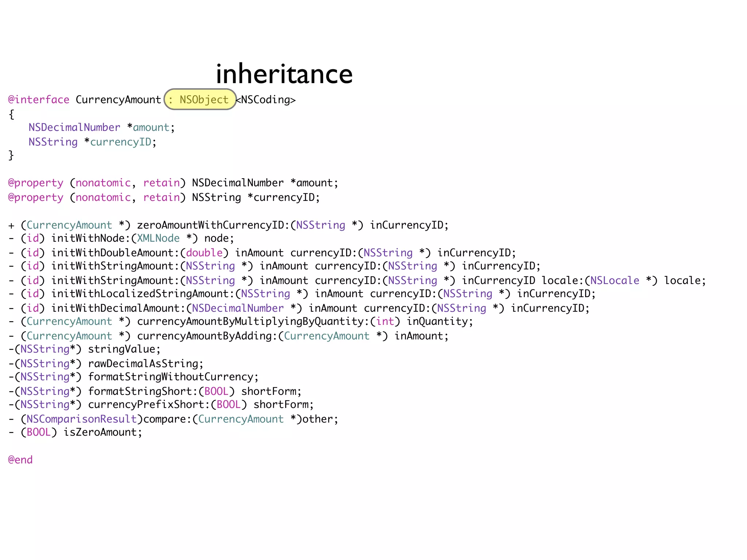Click the 'rawDecimalAsString;' method line

pyautogui.click(x=106, y=363)
